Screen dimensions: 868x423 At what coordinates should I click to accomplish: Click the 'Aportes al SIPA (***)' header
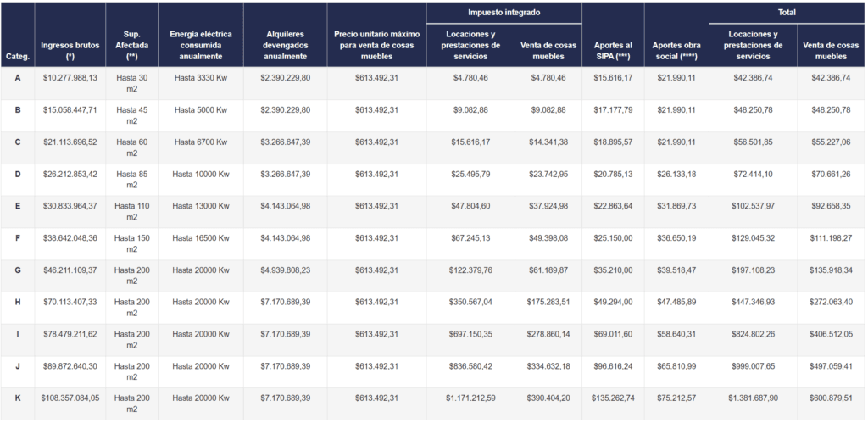coord(615,50)
